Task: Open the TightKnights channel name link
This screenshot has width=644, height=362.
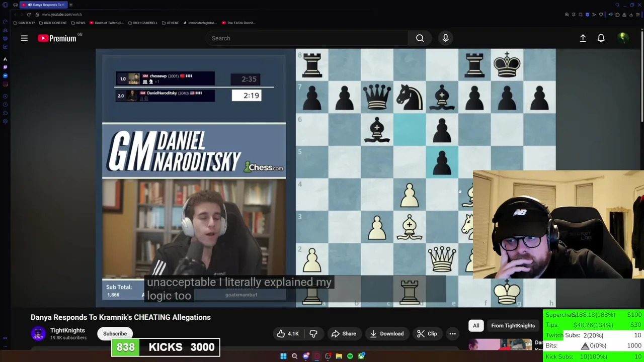Action: pos(67,330)
